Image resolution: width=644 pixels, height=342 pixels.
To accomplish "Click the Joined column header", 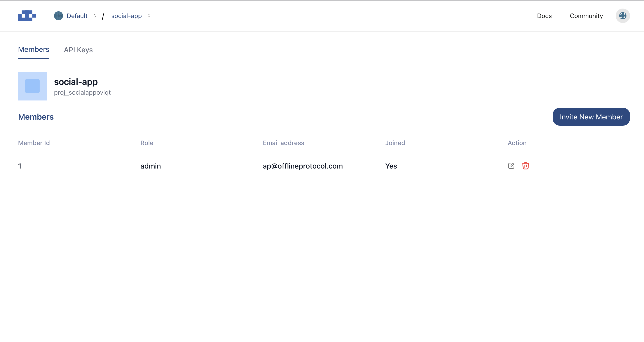I will point(395,143).
